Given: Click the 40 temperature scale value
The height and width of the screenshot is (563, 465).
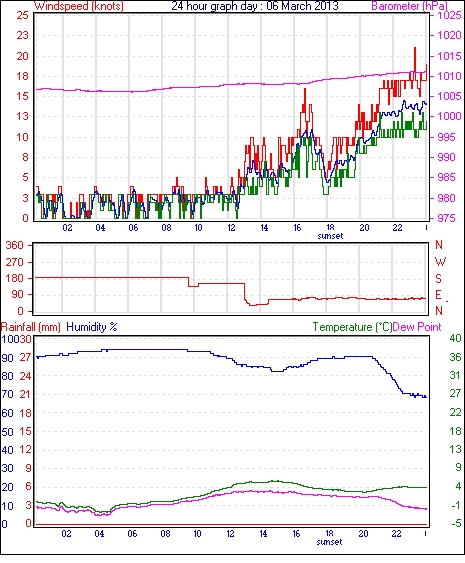Looking at the screenshot, I should pyautogui.click(x=455, y=339).
